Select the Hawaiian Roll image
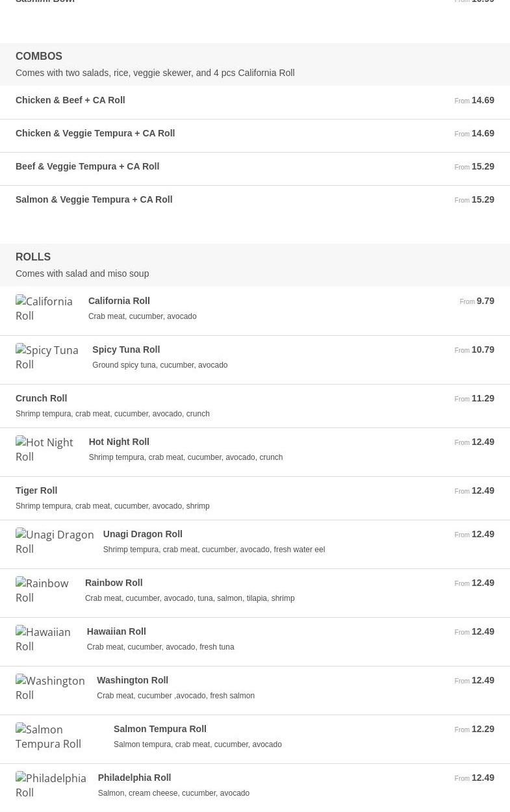This screenshot has height=812, width=510. coord(44,640)
